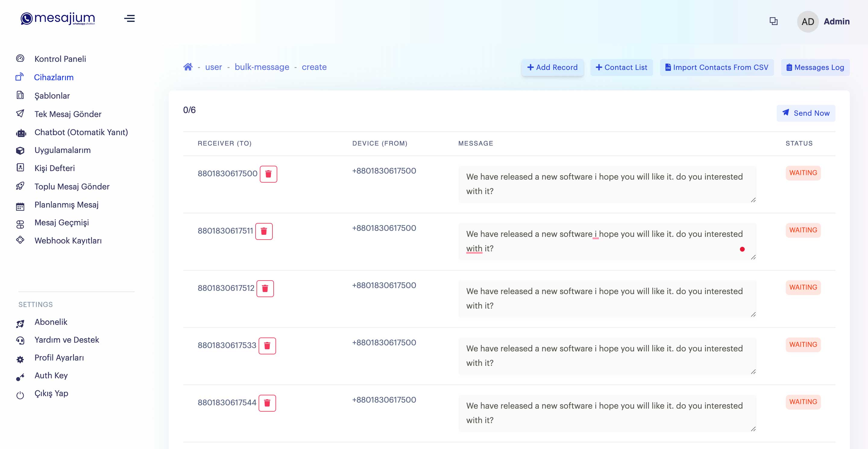
Task: Click the Abonelik rocket icon
Action: 20,324
